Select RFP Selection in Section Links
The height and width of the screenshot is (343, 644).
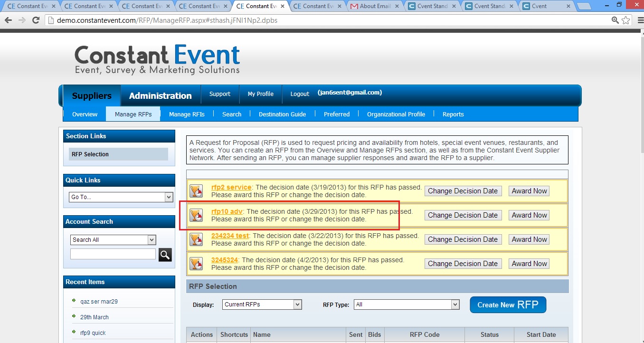coord(118,154)
